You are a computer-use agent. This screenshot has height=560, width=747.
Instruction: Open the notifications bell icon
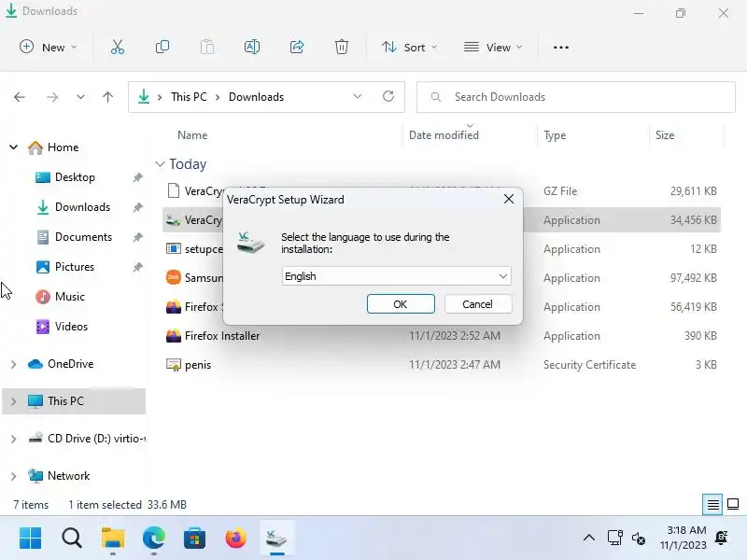click(722, 538)
